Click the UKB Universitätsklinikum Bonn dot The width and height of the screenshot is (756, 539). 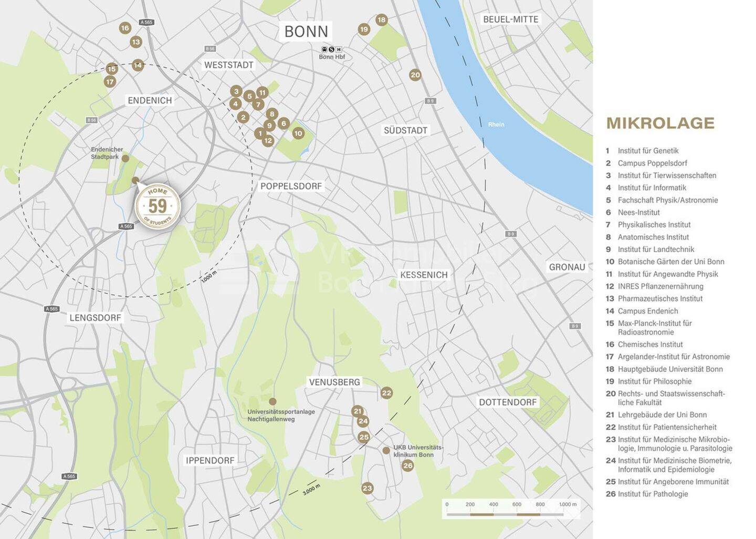(386, 451)
